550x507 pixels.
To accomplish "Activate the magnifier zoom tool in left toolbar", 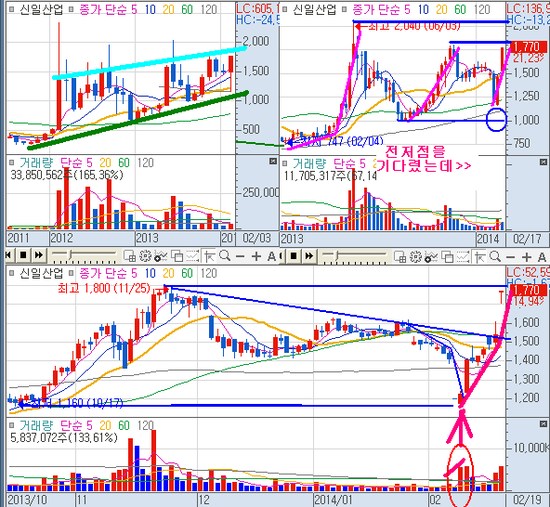I will point(224,256).
